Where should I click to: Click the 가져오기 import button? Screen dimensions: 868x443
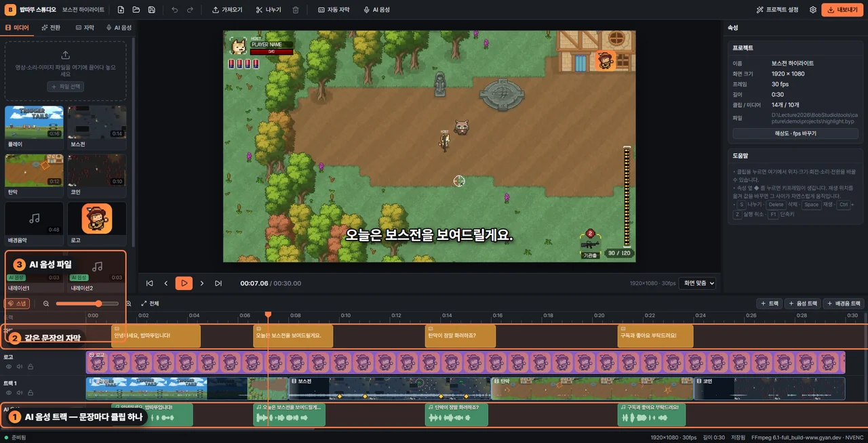tap(227, 10)
